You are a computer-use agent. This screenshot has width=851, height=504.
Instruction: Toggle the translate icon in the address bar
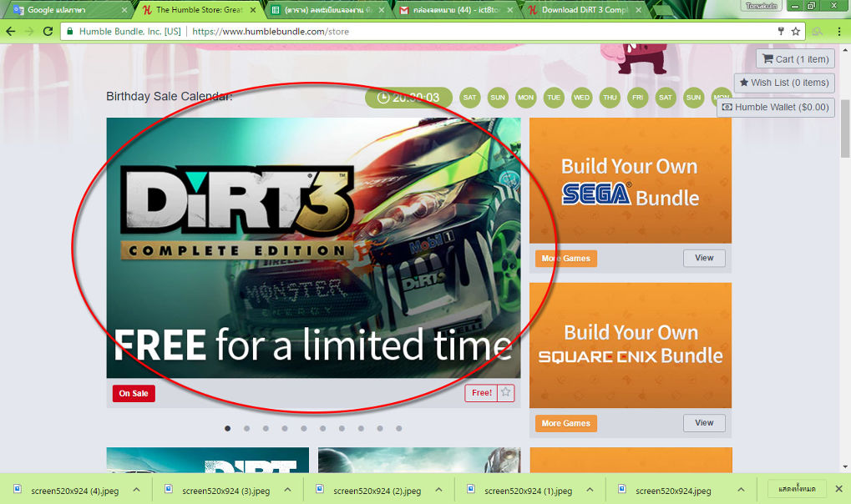point(779,31)
